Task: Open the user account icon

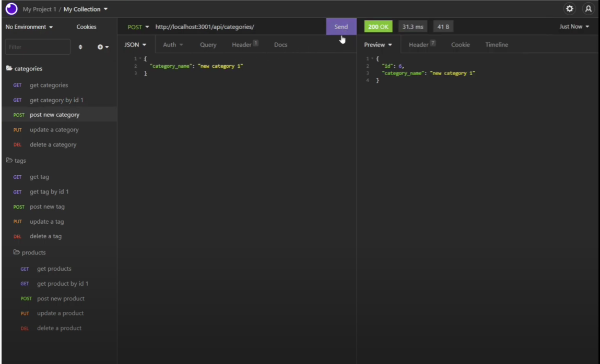Action: click(588, 9)
